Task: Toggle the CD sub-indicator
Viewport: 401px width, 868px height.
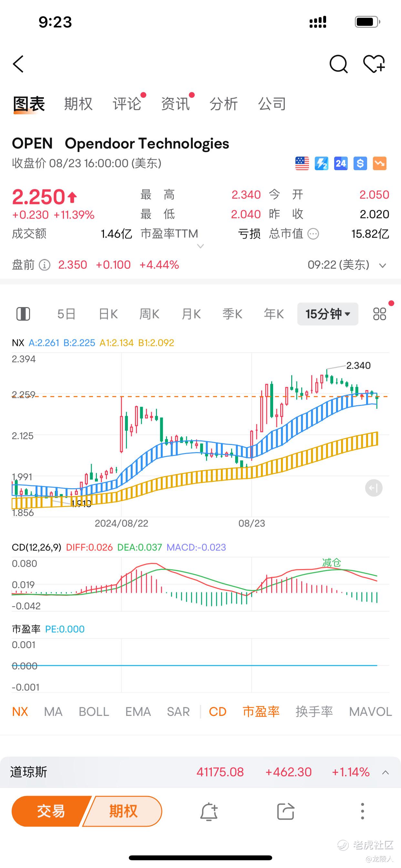Action: [x=218, y=712]
